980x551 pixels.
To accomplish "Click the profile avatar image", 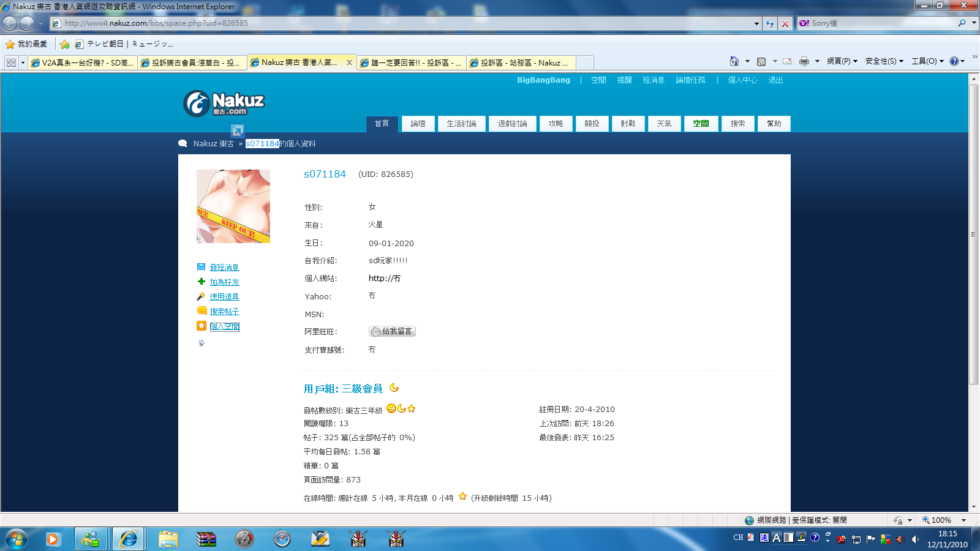I will coord(233,206).
